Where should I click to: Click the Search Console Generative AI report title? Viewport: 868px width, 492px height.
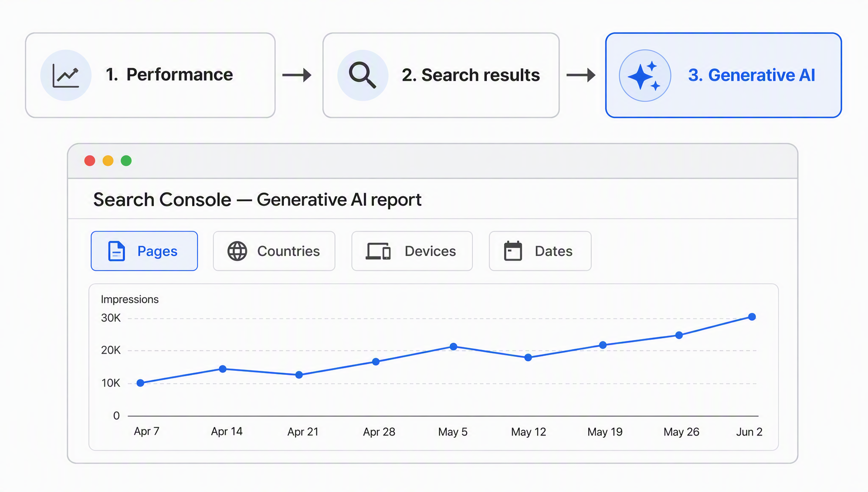pyautogui.click(x=257, y=199)
